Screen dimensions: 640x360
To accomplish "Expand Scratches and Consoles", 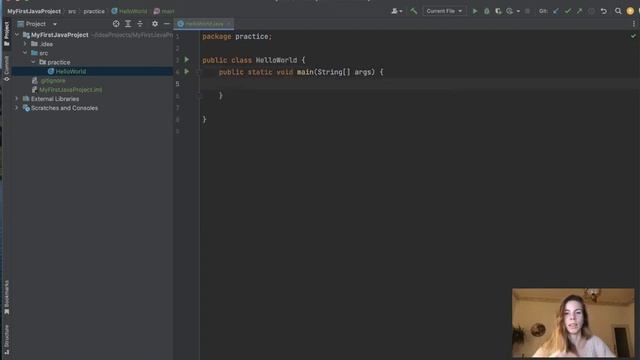I will (17, 108).
